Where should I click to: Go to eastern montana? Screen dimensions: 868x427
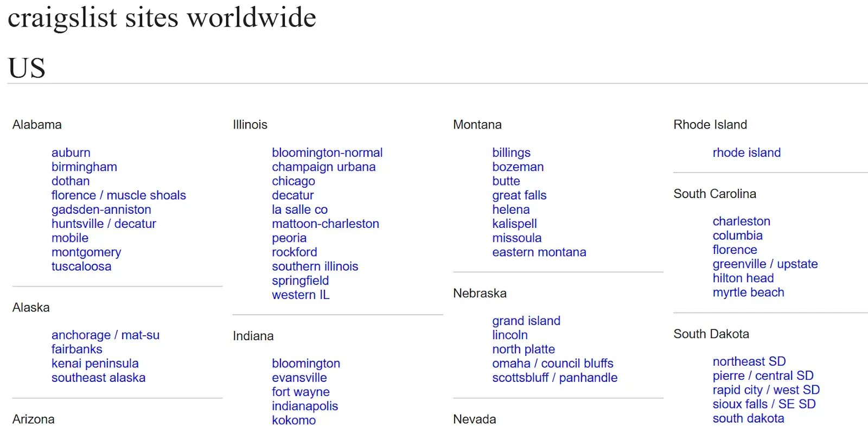click(539, 252)
